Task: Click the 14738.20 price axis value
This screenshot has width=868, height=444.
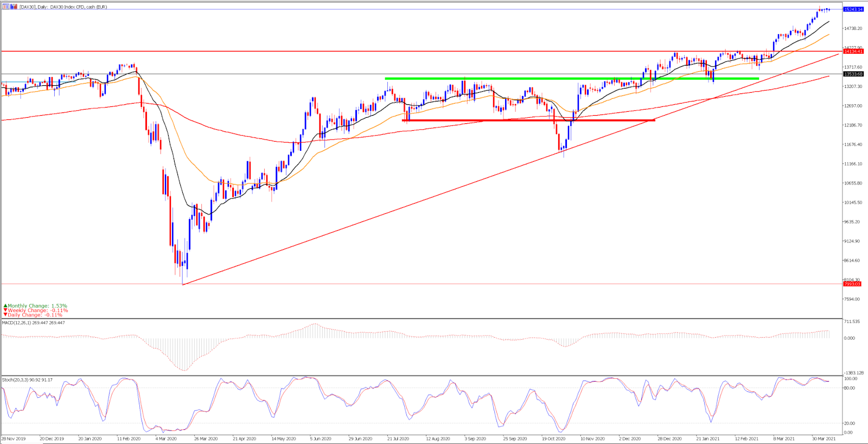Action: click(x=853, y=28)
